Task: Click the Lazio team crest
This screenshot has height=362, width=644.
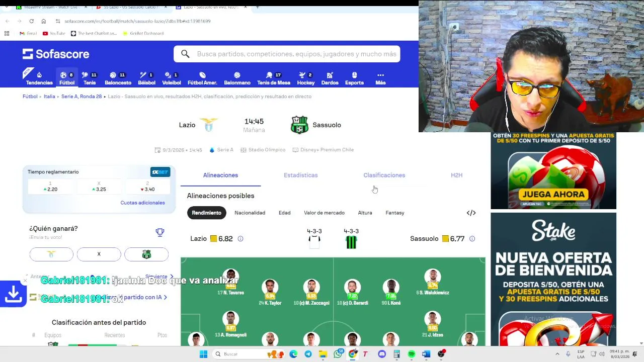Action: [x=208, y=125]
